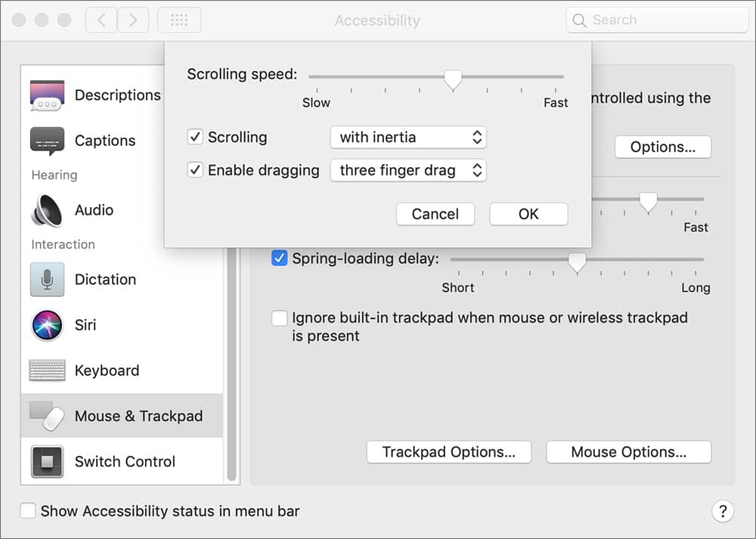Click the Audio speaker icon
This screenshot has height=539, width=756.
tap(47, 210)
